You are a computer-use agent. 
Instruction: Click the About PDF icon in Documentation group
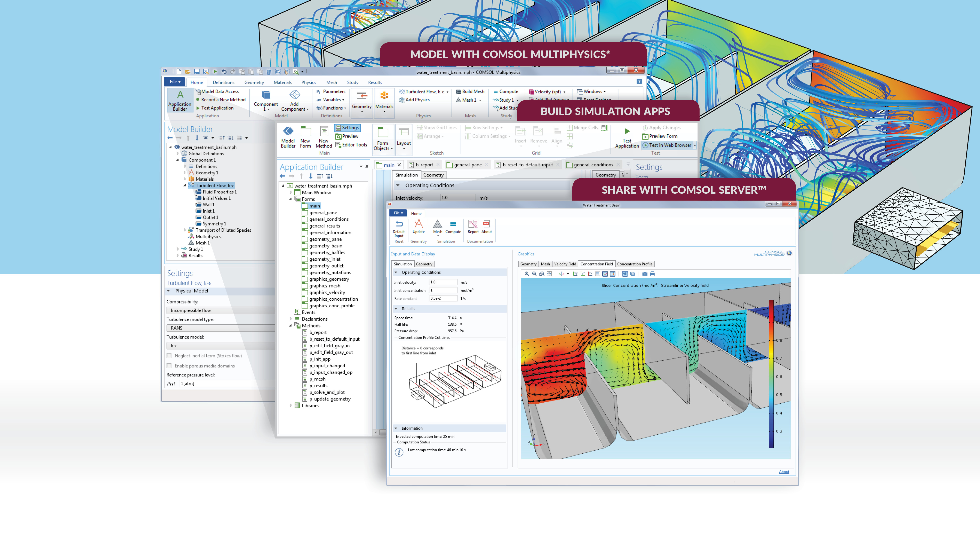[486, 224]
